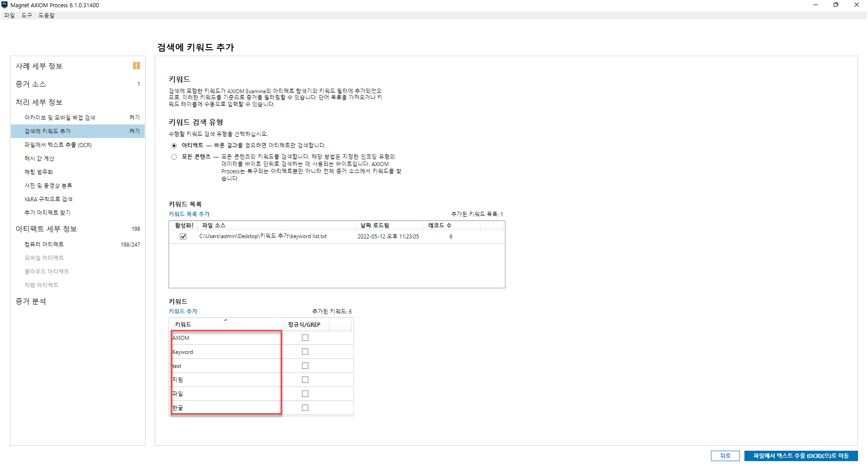Click the Magnet AXIOM app icon in title bar
Image resolution: width=868 pixels, height=467 pixels.
tap(5, 5)
